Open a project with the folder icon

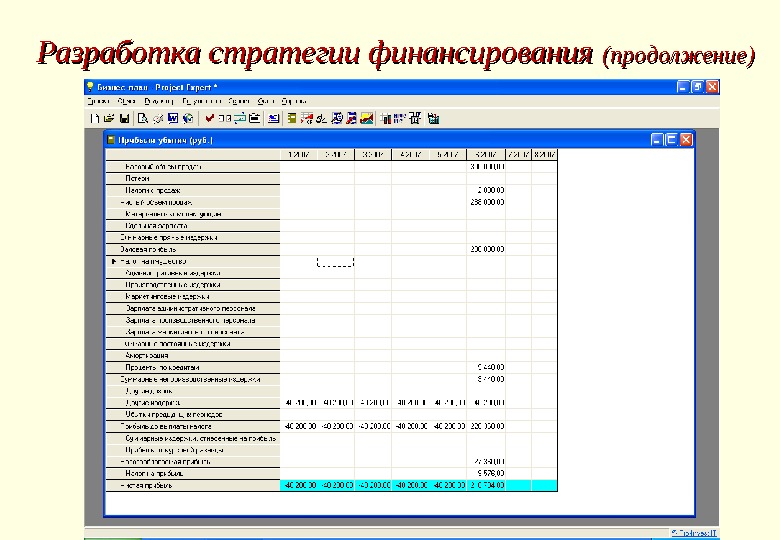[109, 118]
